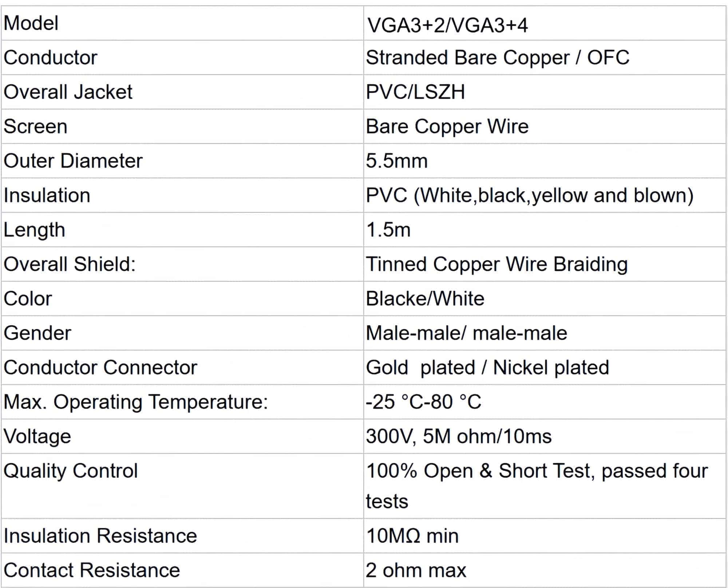Image resolution: width=728 pixels, height=588 pixels.
Task: Select the Stranded Bare Copper / OFC cell
Action: tap(497, 57)
